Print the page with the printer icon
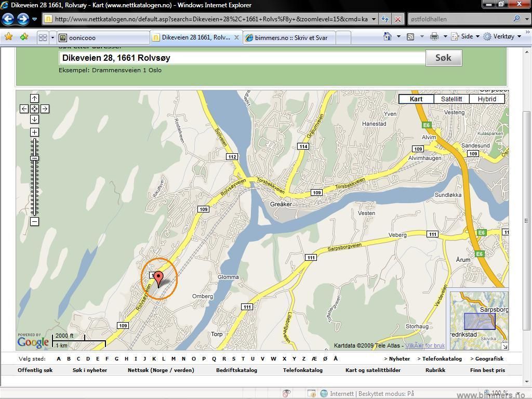The image size is (532, 399). [434, 36]
